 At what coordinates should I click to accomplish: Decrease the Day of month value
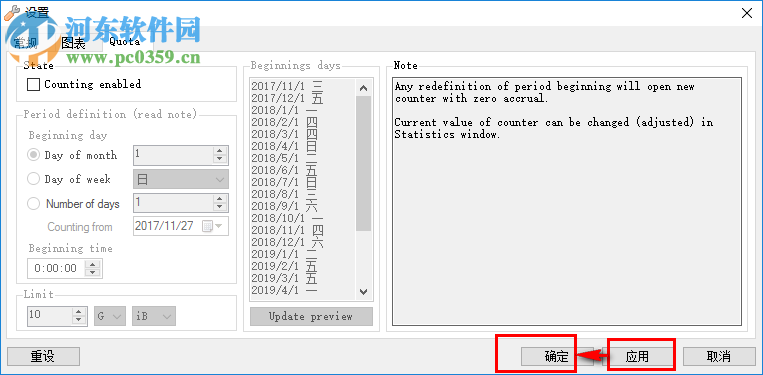click(220, 160)
